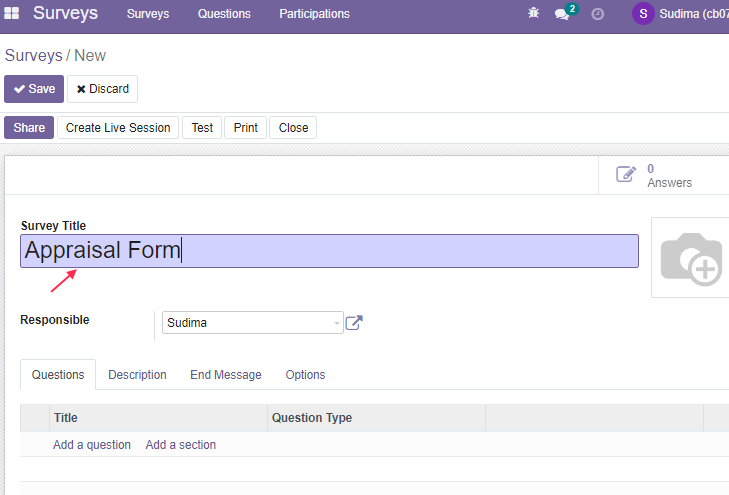Open the activities clock icon
This screenshot has height=495, width=729.
click(x=597, y=14)
